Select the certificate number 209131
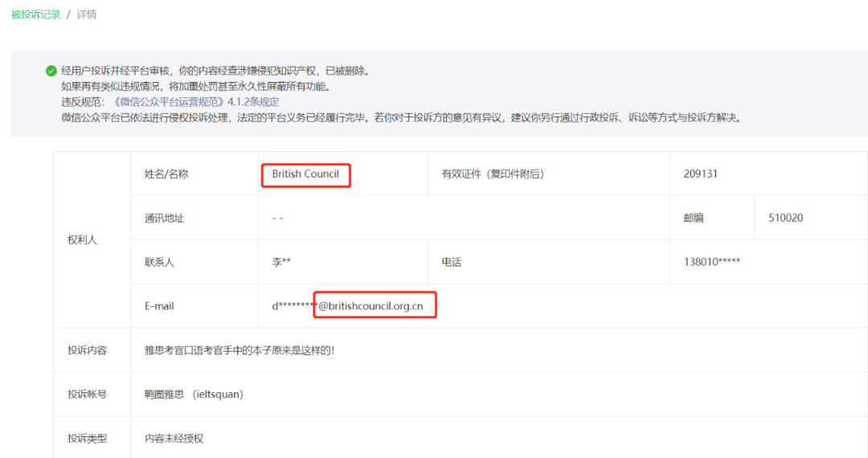Image resolution: width=868 pixels, height=458 pixels. 701,174
